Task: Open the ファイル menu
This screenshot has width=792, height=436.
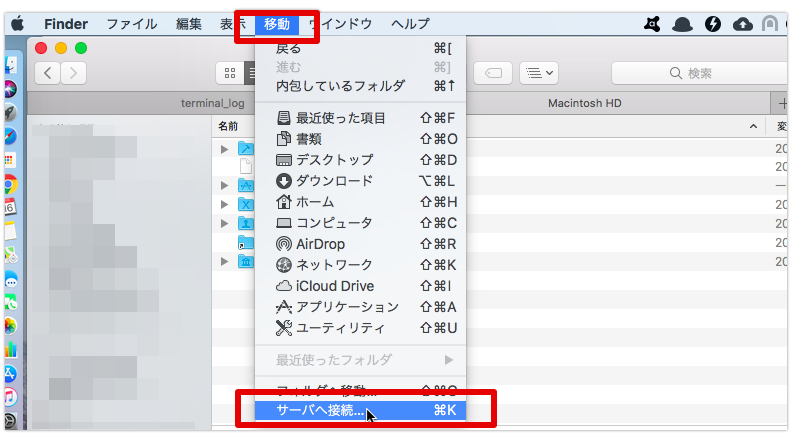Action: coord(132,24)
